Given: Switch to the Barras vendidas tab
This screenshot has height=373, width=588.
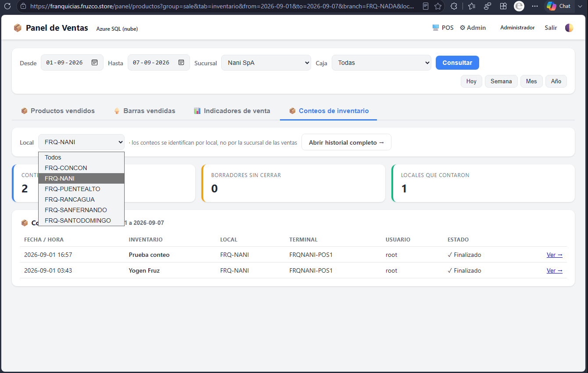Looking at the screenshot, I should click(x=144, y=111).
